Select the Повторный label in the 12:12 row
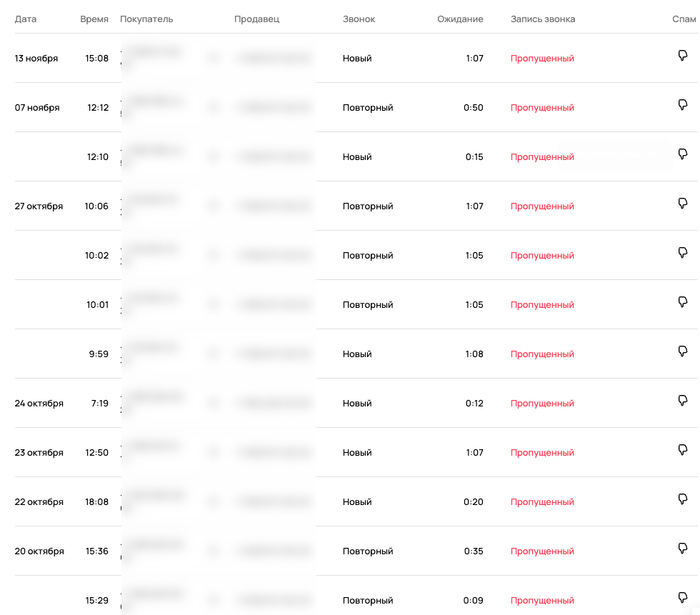700x615 pixels. (x=368, y=107)
